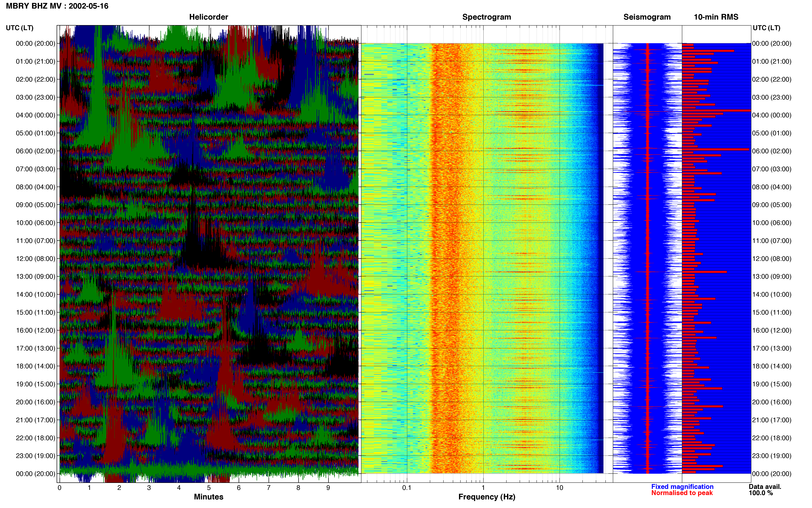Click the left '23:00 (19:00)' time label
The width and height of the screenshot is (812, 508).
coord(36,456)
